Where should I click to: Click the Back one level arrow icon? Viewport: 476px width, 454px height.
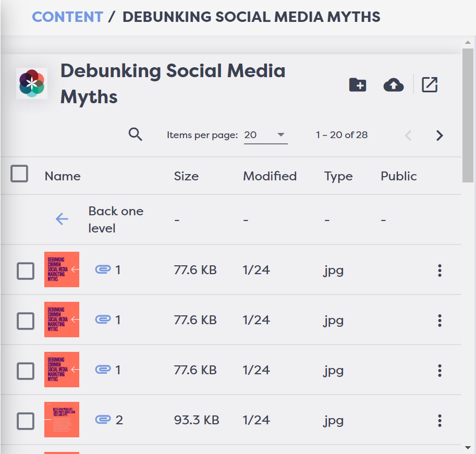click(62, 219)
